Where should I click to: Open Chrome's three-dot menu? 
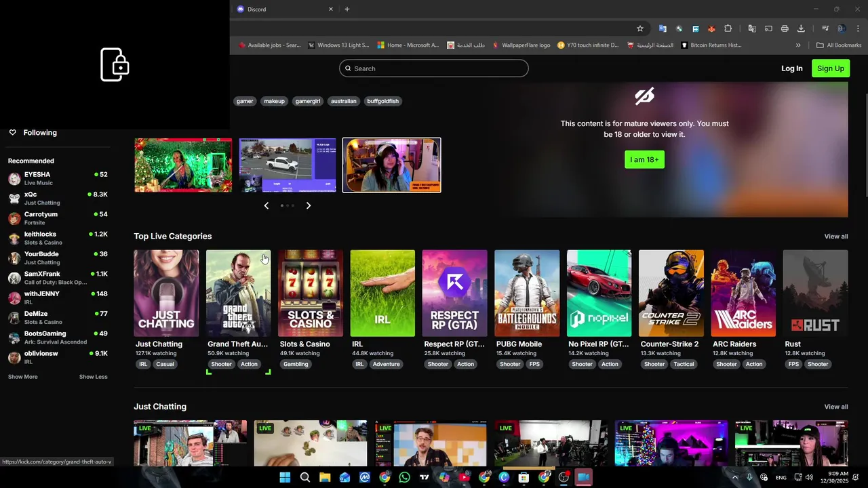click(x=858, y=28)
